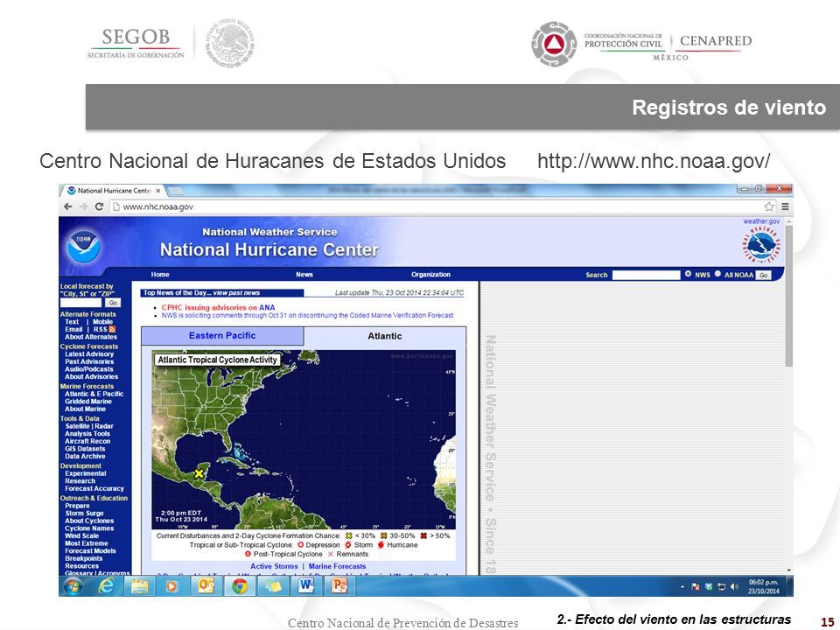Open the Past Advisories sidebar link
The height and width of the screenshot is (630, 840).
(x=89, y=361)
